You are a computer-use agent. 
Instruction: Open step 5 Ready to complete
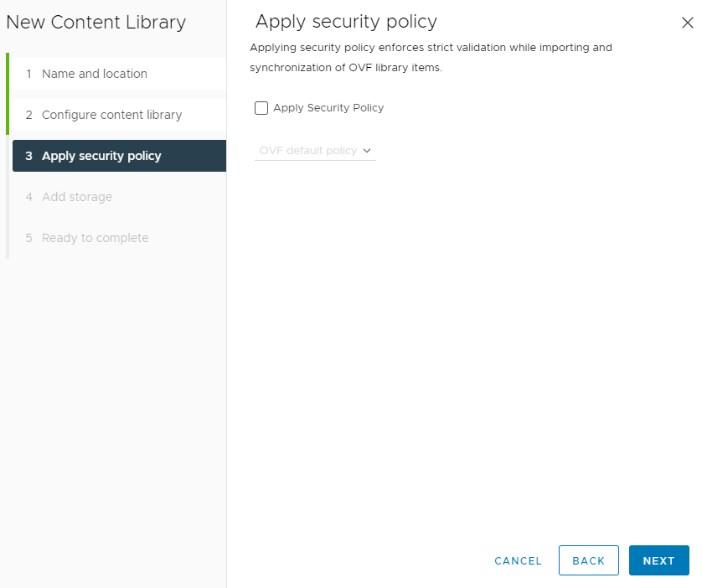119,238
